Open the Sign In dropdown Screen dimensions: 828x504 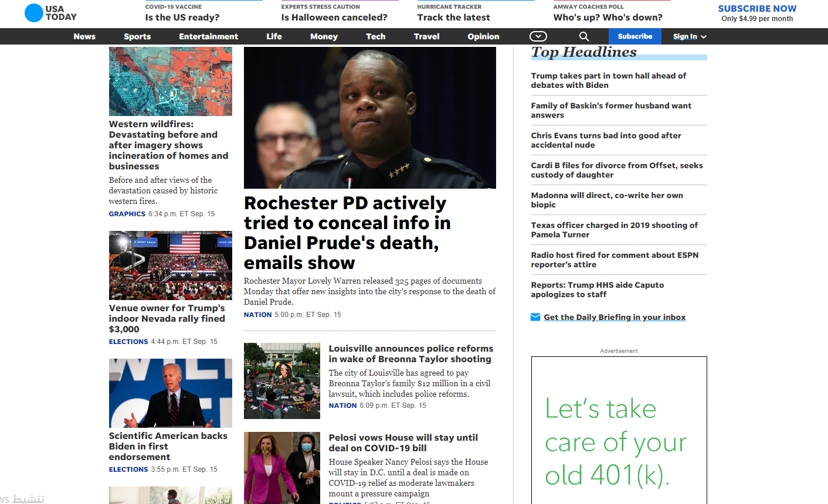[690, 36]
